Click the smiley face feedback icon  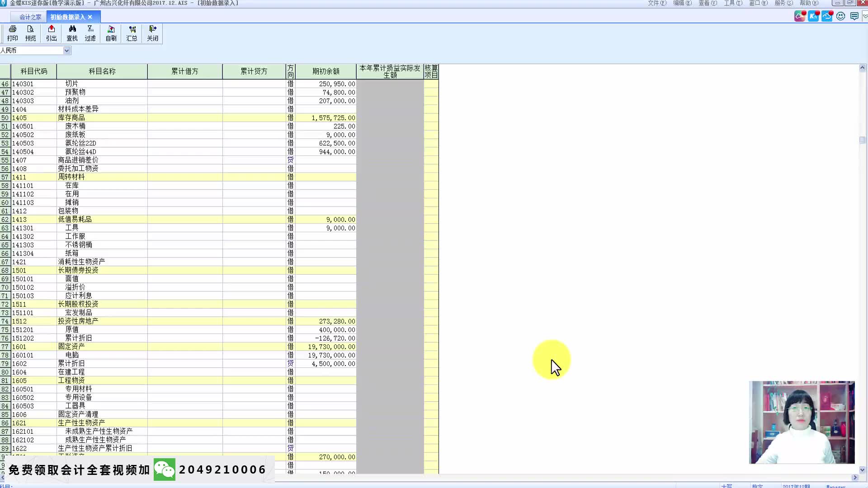pos(840,17)
